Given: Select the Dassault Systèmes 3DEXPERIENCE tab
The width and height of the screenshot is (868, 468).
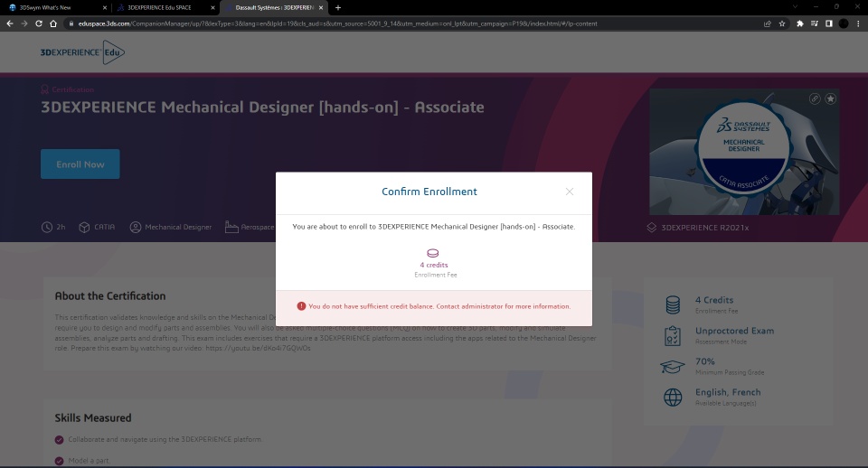Looking at the screenshot, I should 273,8.
